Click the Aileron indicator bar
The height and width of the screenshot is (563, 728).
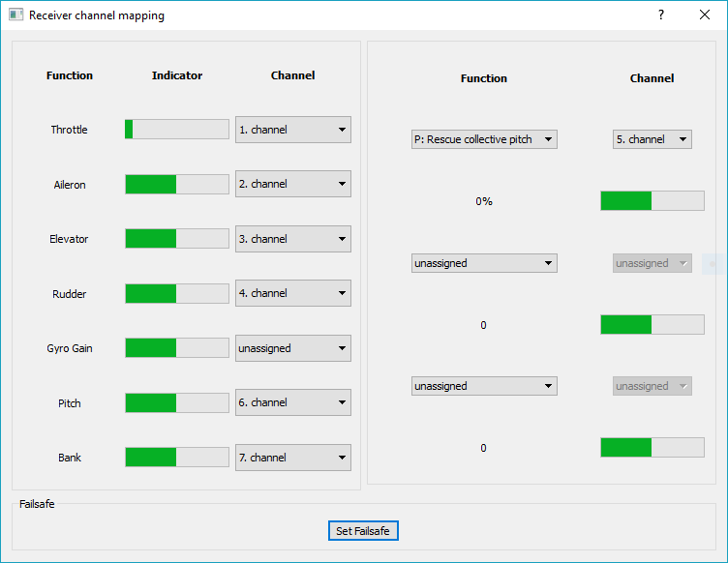(x=177, y=184)
